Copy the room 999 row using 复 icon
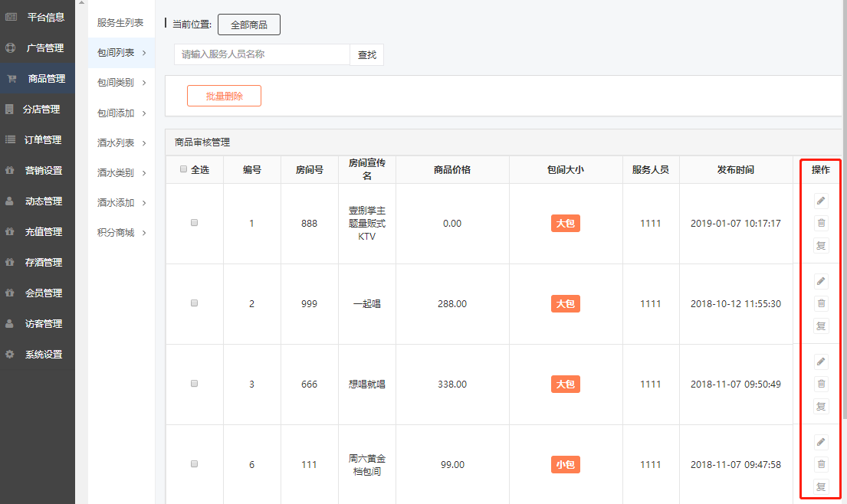Viewport: 847px width, 504px height. coord(820,326)
